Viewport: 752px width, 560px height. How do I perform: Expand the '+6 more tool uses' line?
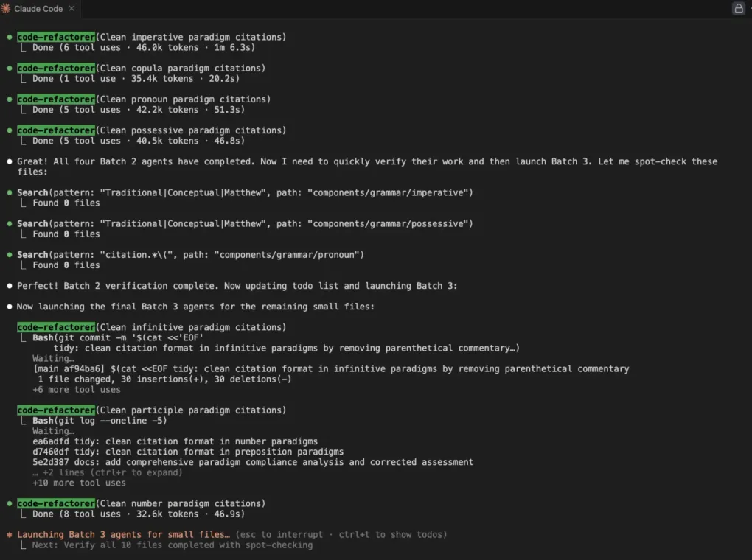[x=76, y=390]
